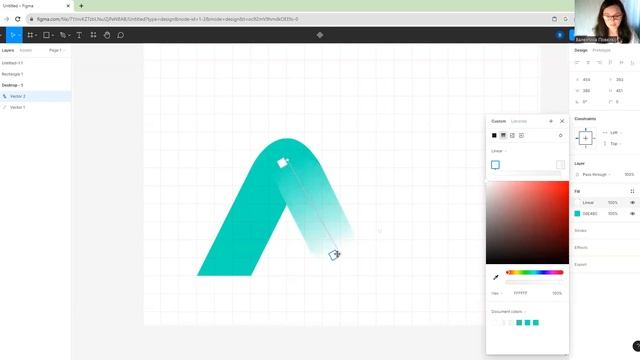Screen dimensions: 640x360
Task: Click align top icon in Design panel
Action: (610, 62)
